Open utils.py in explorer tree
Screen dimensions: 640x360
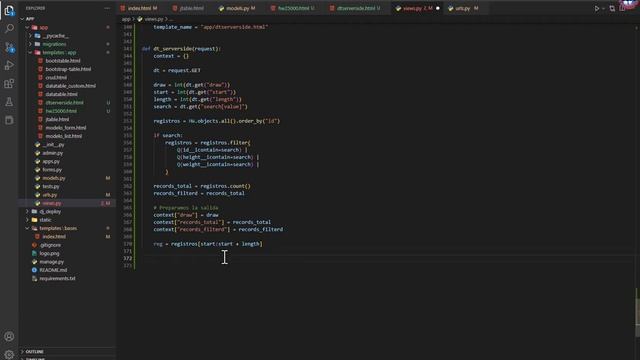[x=49, y=195]
